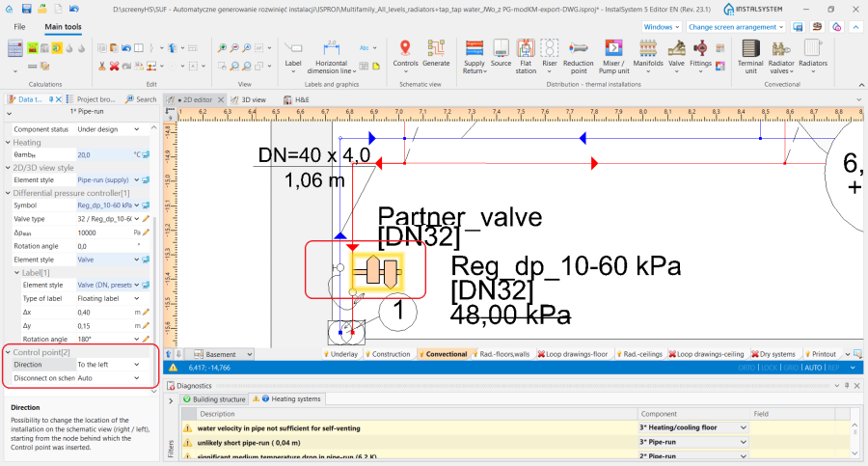The height and width of the screenshot is (466, 868).
Task: Open the Project browser tab
Action: (92, 99)
